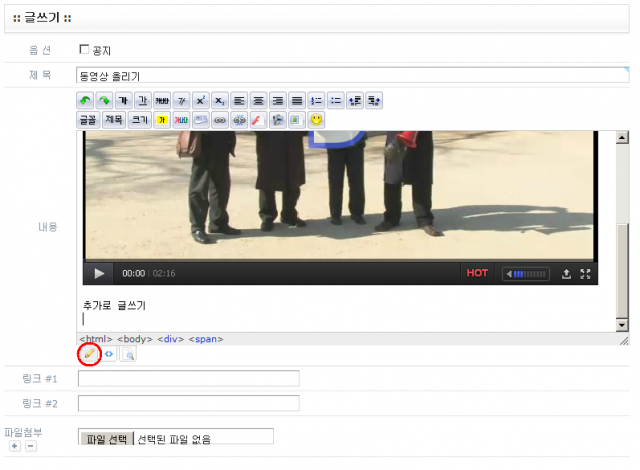Open the 제목 heading style dropdown
The height and width of the screenshot is (470, 640).
click(x=113, y=120)
